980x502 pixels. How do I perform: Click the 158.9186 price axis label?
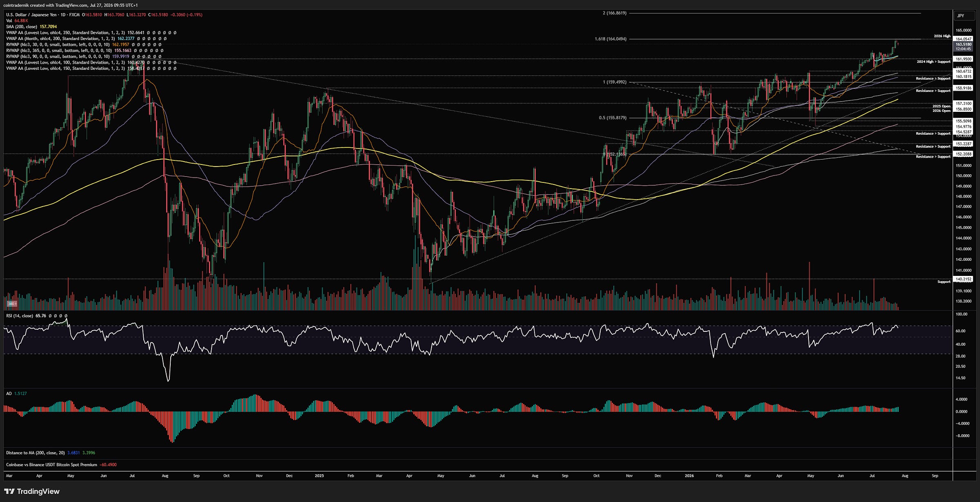point(964,88)
